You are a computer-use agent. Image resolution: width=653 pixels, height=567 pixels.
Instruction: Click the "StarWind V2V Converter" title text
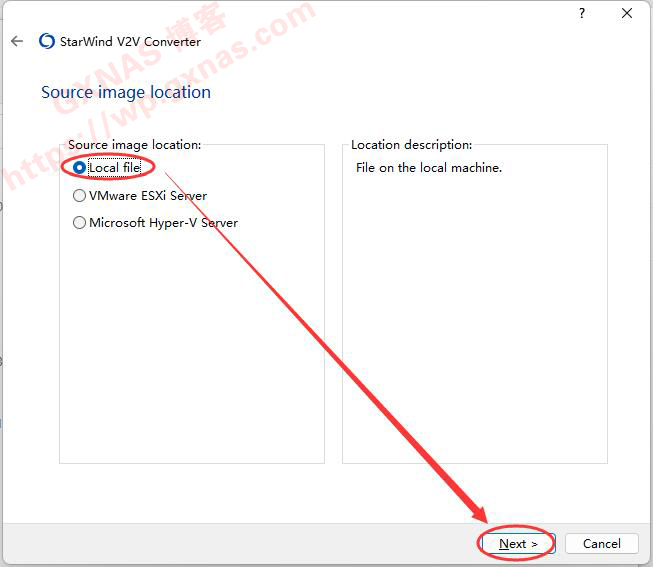click(x=132, y=42)
